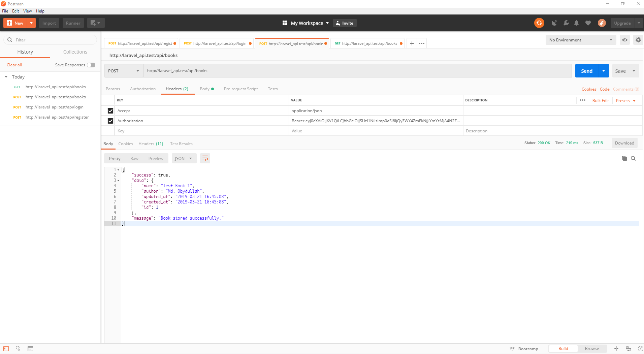Open manage environments gear icon

click(x=638, y=40)
